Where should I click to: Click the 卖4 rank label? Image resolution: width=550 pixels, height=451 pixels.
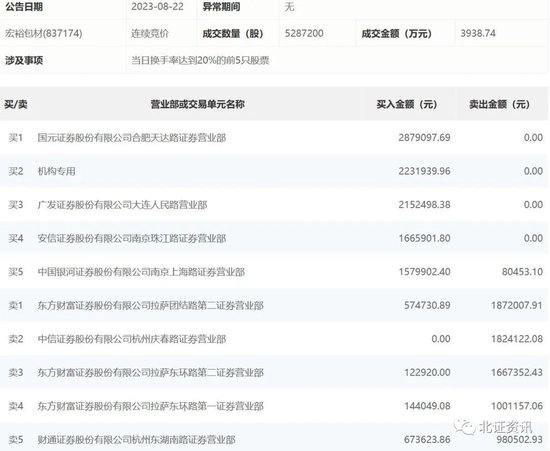[x=16, y=406]
